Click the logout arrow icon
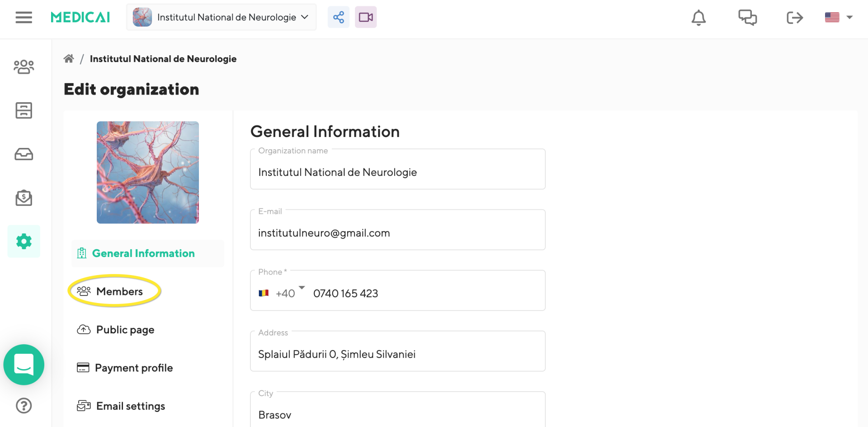 coord(794,18)
